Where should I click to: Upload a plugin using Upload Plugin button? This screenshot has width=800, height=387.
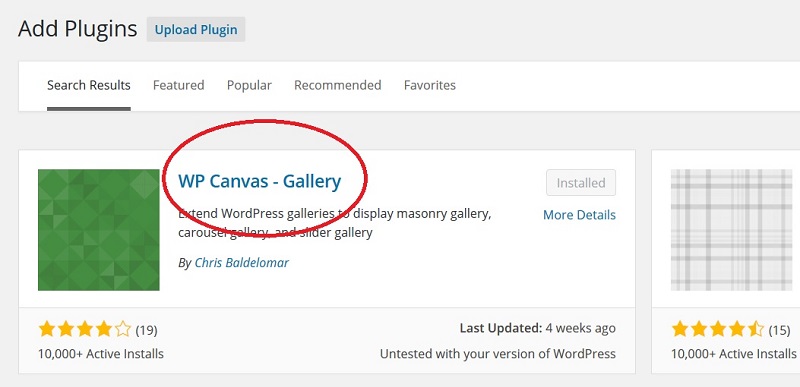pyautogui.click(x=196, y=30)
